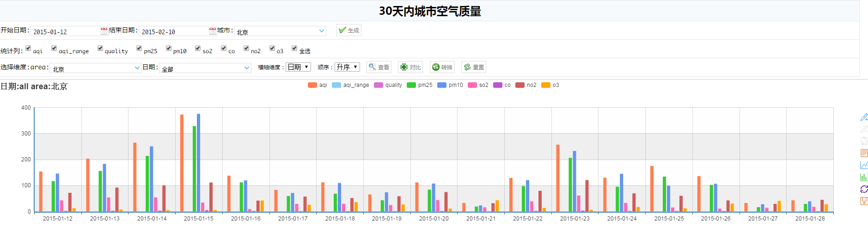The width and height of the screenshot is (868, 239).
Task: Open the start date calendar picker
Action: pos(104,31)
